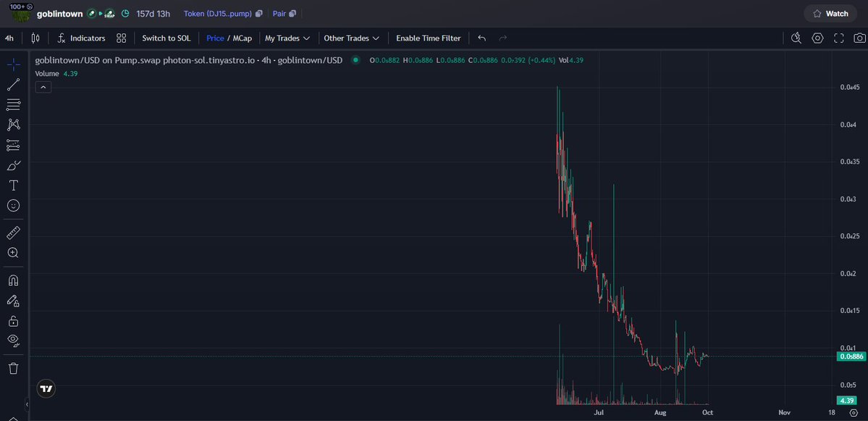Take a chart snapshot with camera icon
The width and height of the screenshot is (868, 421).
pyautogui.click(x=859, y=38)
